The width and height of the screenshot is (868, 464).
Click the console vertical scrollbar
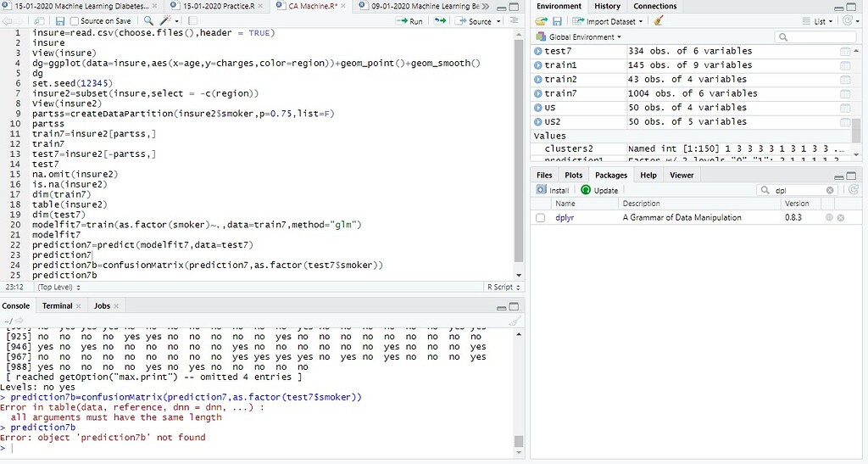coord(519,392)
